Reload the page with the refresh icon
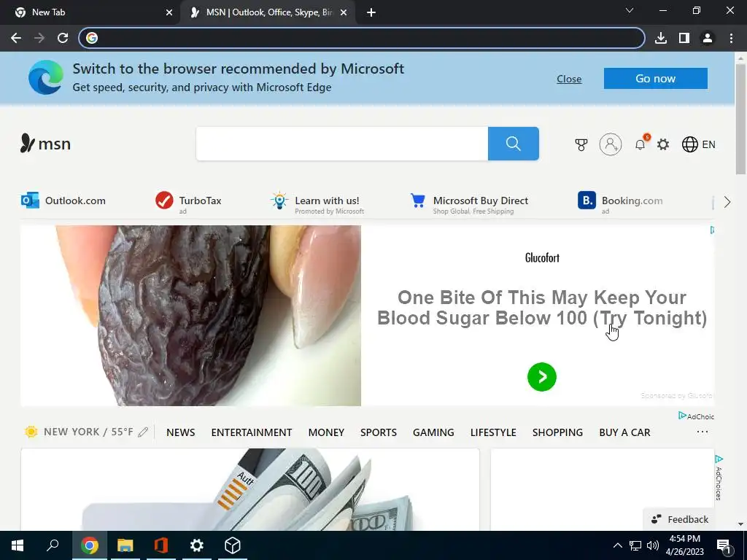 click(x=63, y=38)
